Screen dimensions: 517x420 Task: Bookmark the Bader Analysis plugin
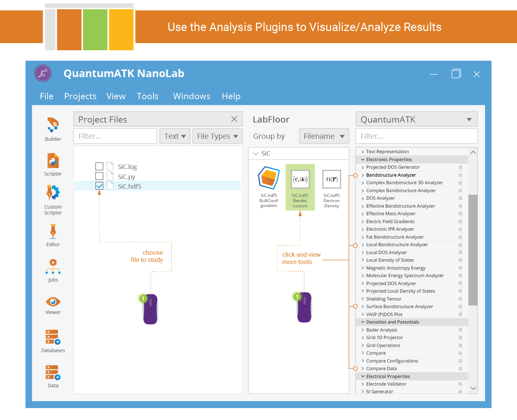460,330
